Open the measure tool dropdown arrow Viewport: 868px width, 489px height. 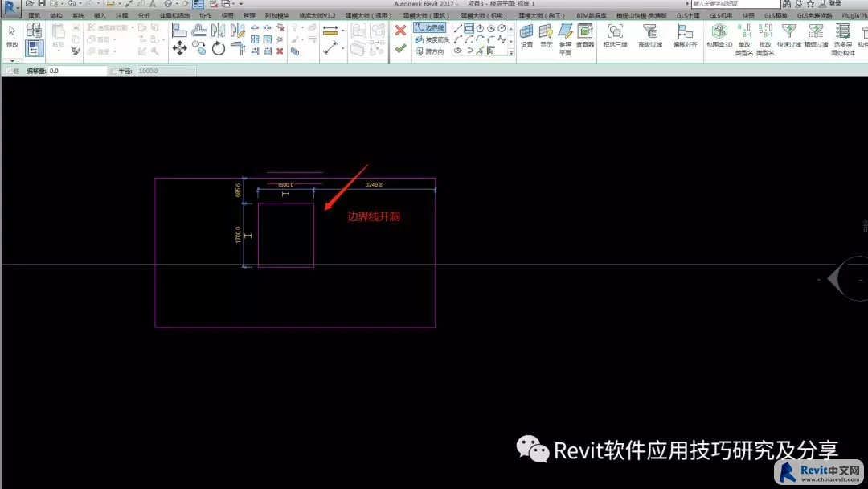342,31
